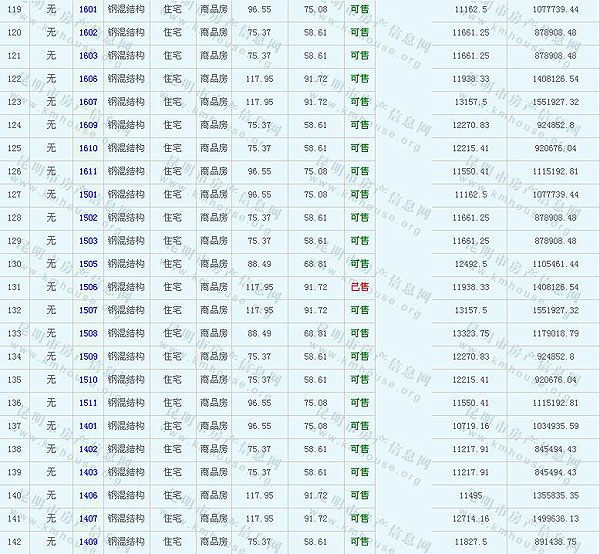Select row index 142 cell
Screen dimensions: 600x554
(14, 542)
